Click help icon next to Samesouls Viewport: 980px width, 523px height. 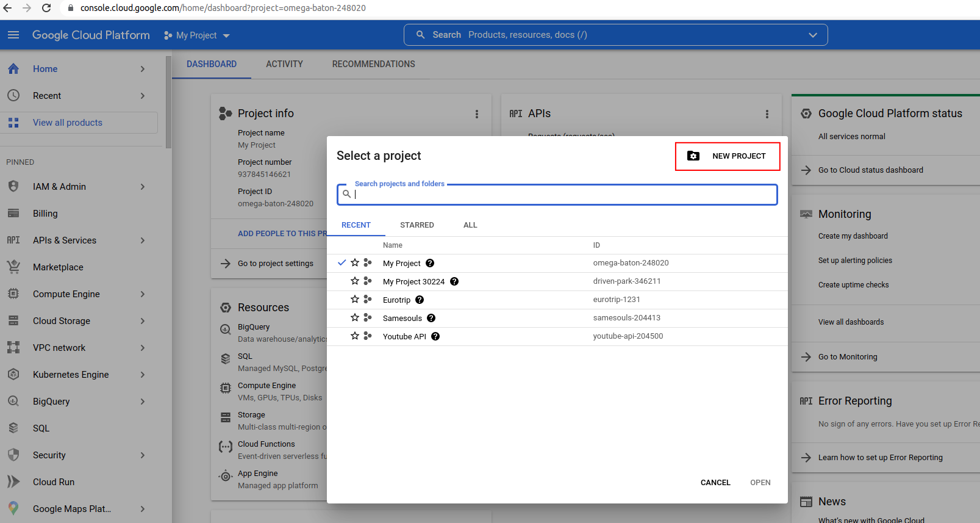(431, 318)
